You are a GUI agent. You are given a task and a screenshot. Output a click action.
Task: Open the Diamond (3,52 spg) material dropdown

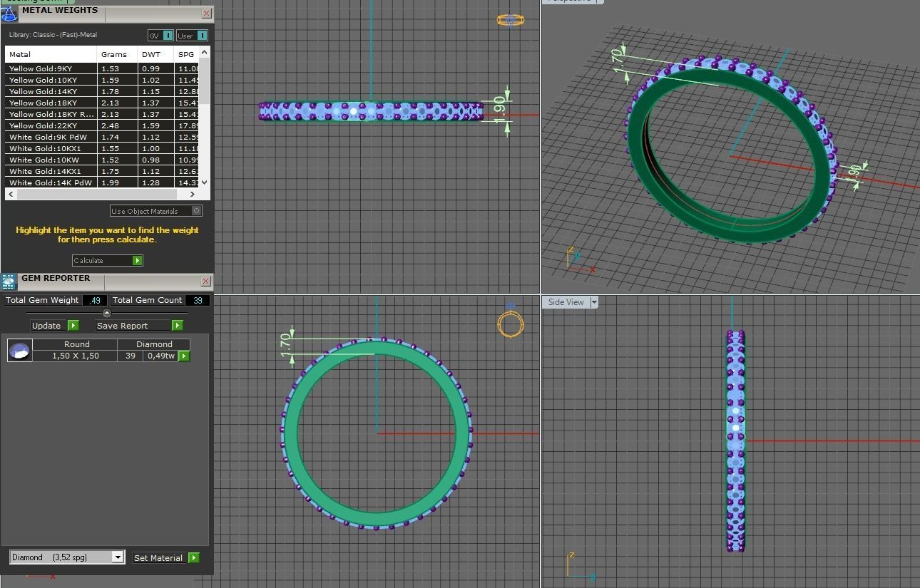(x=118, y=557)
